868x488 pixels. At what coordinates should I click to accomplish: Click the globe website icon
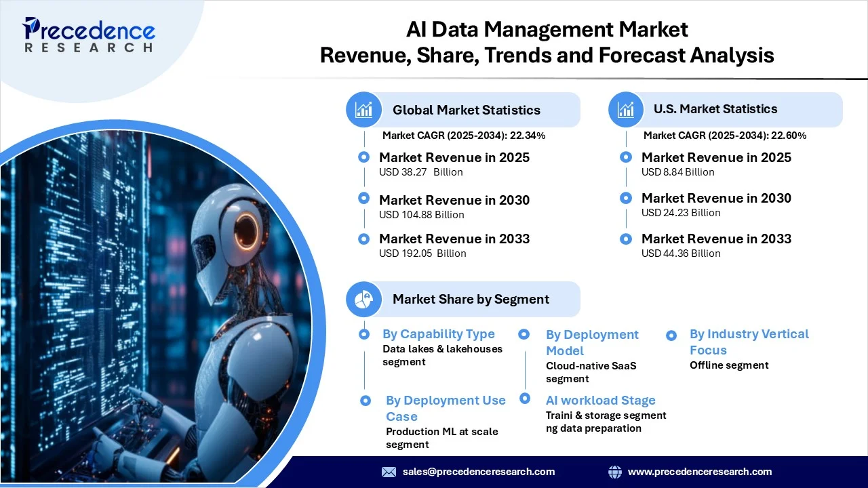pos(615,472)
